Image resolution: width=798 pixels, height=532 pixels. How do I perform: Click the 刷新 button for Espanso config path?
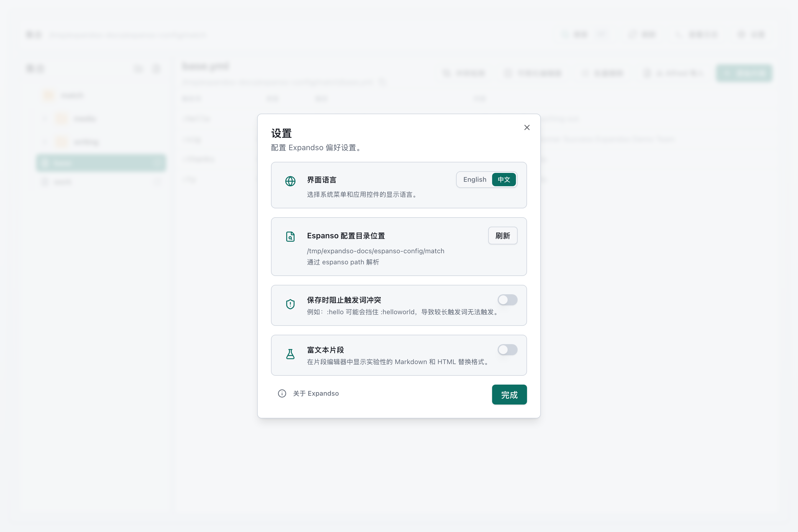click(x=502, y=236)
